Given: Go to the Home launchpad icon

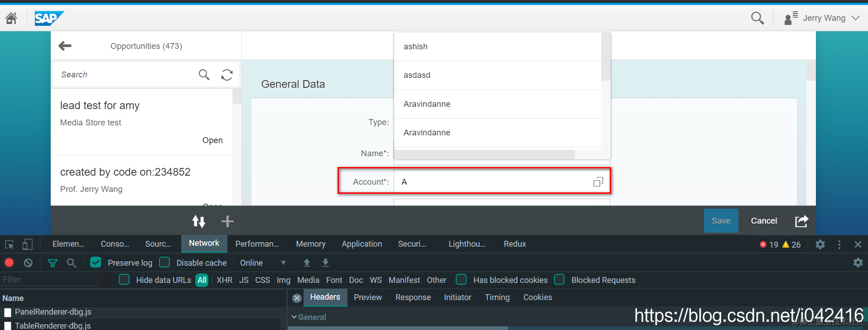Looking at the screenshot, I should pos(11,18).
